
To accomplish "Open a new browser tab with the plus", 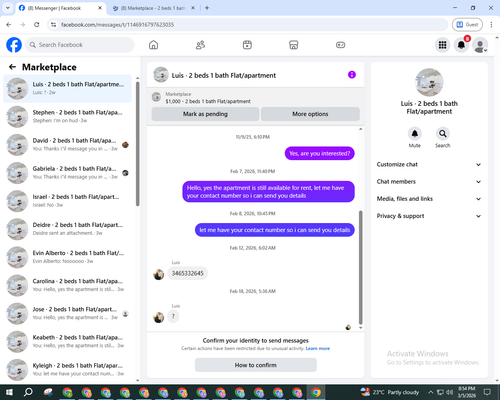I will point(207,8).
